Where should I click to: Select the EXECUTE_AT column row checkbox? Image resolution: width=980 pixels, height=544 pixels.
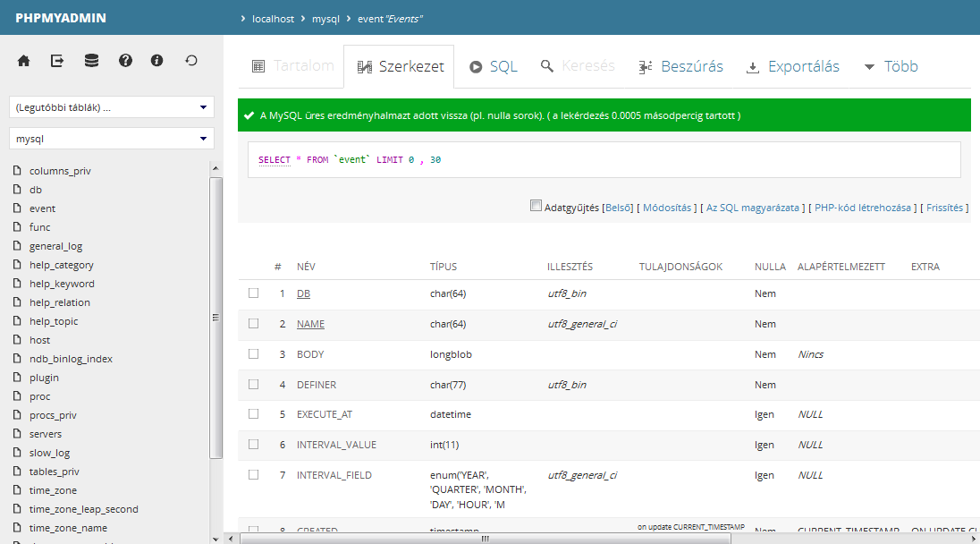pyautogui.click(x=253, y=413)
